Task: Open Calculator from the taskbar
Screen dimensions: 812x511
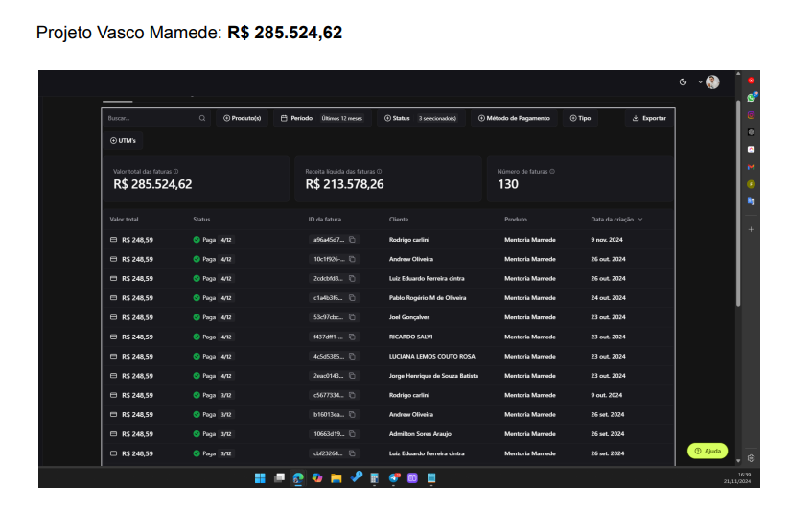Action: (x=375, y=477)
